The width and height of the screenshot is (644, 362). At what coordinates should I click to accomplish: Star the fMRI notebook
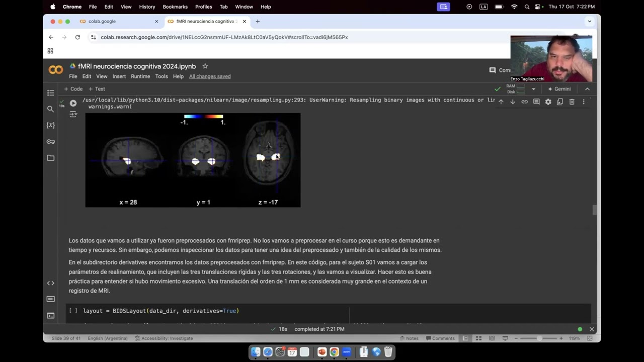(x=205, y=66)
